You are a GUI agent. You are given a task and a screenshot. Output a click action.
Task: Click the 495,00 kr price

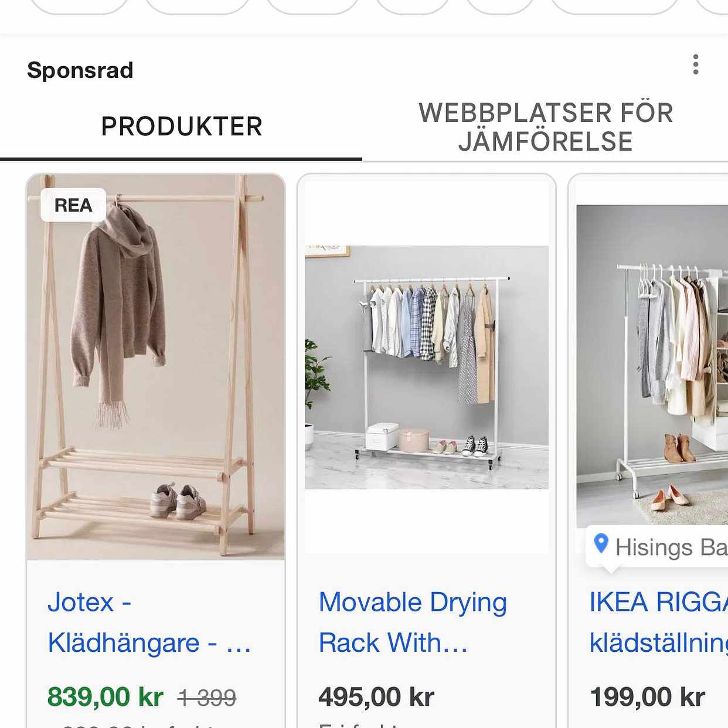(376, 697)
